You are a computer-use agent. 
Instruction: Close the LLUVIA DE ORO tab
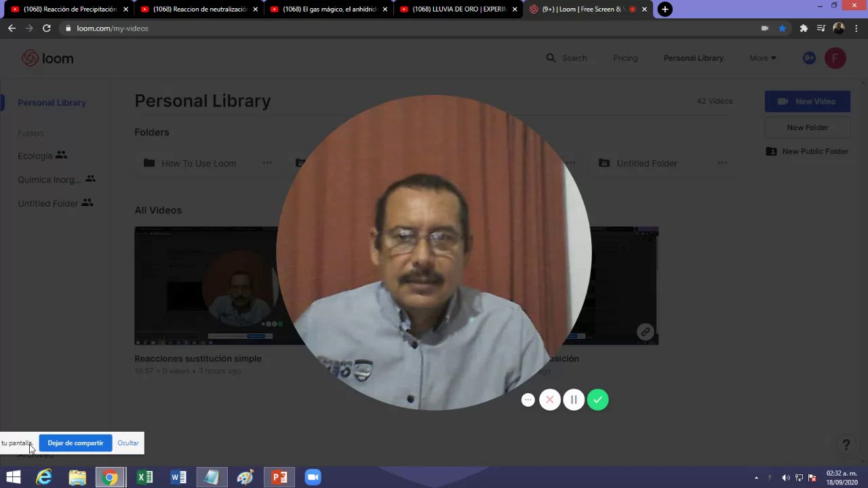tap(515, 9)
